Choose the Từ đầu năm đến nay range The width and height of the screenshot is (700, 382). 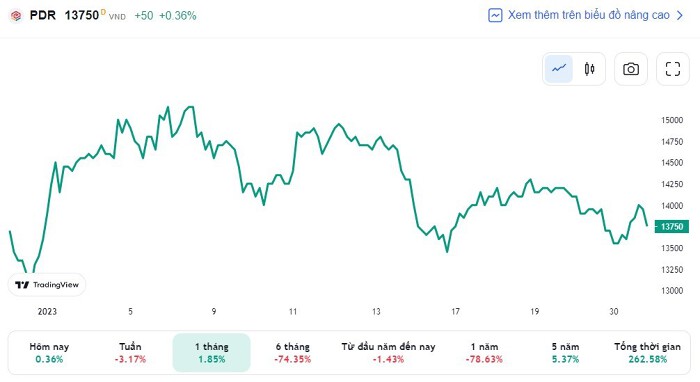388,353
